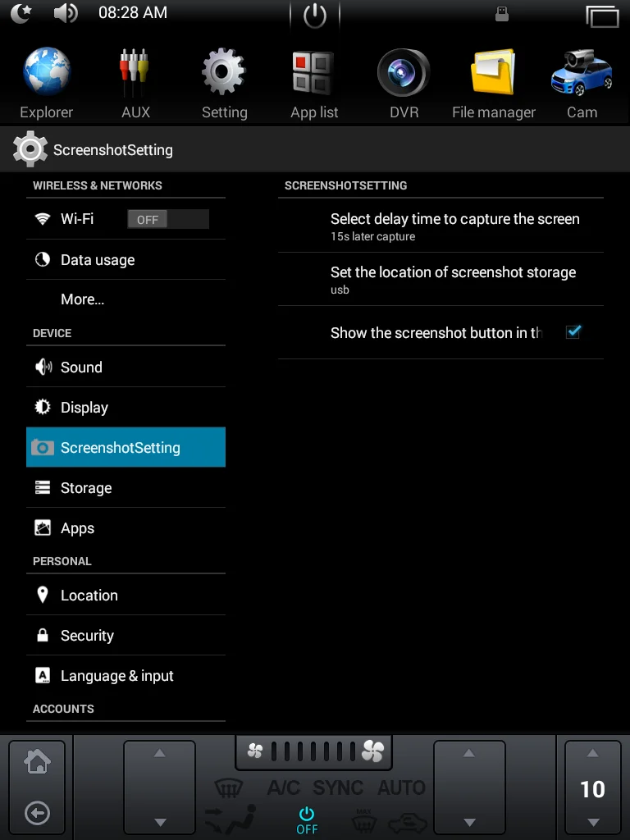Click the ScreenshotSetting gear header icon
630x840 pixels.
30,149
